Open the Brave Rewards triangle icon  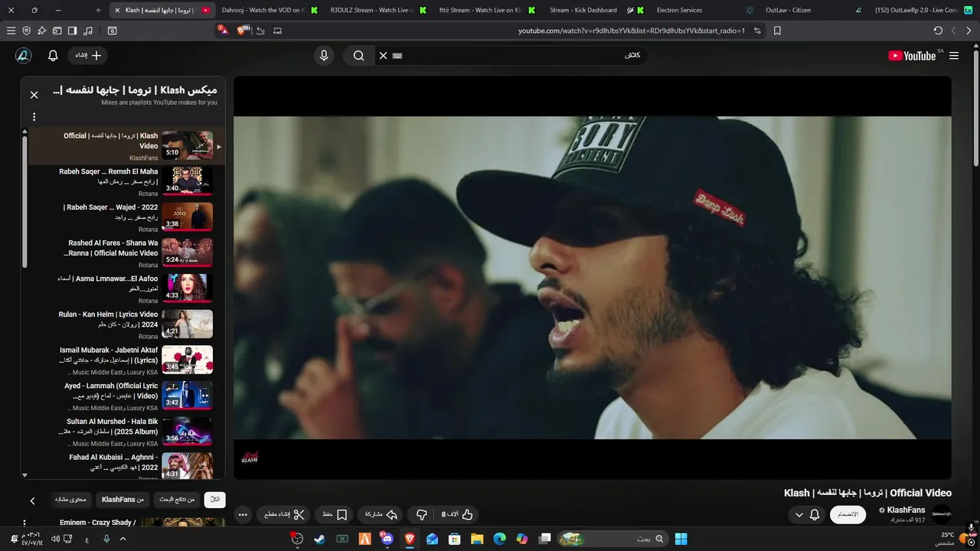pos(222,30)
